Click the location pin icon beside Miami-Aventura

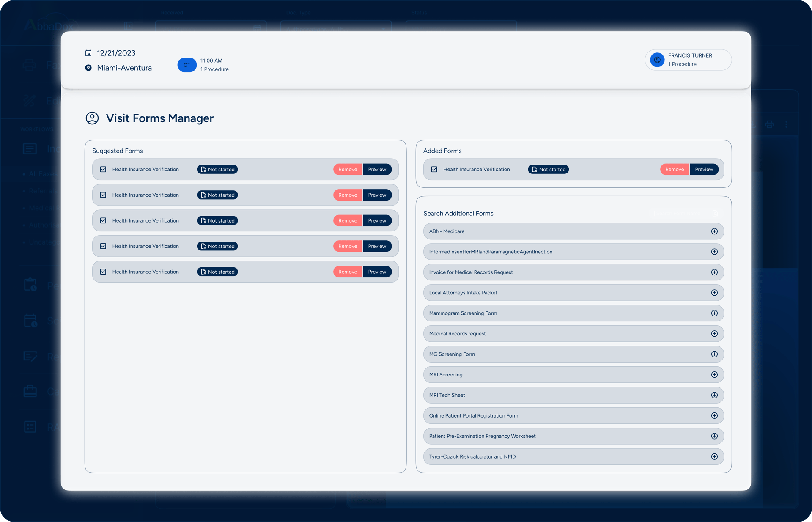point(88,68)
